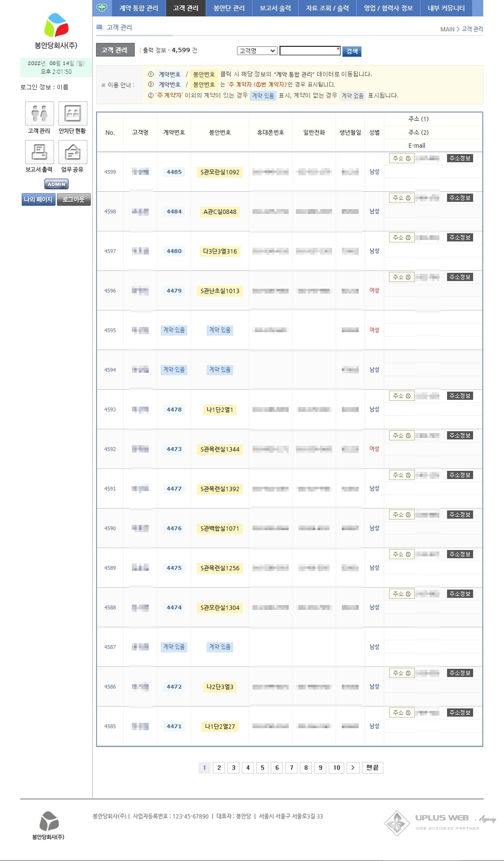Click 계약 있음 niche tag in row 4587
The image size is (504, 861).
[x=220, y=647]
